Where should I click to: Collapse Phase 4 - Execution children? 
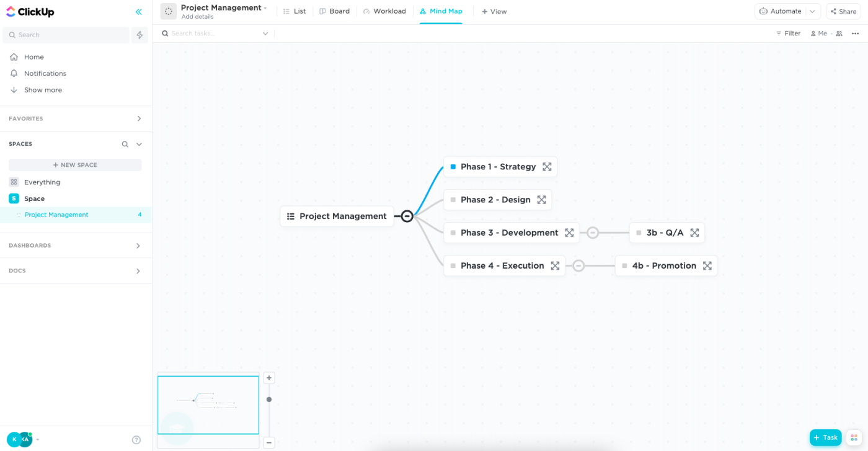pos(578,266)
